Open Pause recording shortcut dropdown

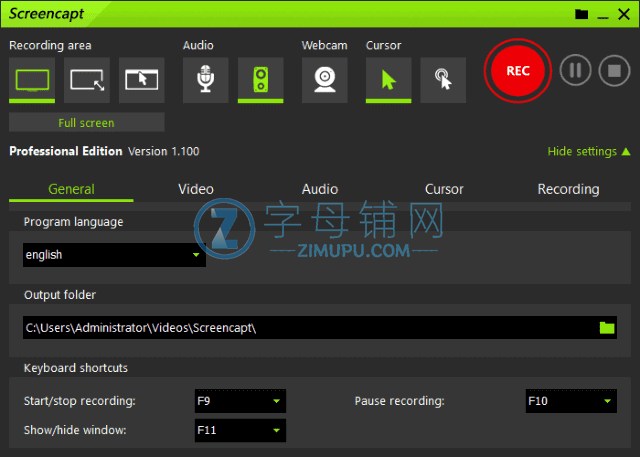click(571, 401)
